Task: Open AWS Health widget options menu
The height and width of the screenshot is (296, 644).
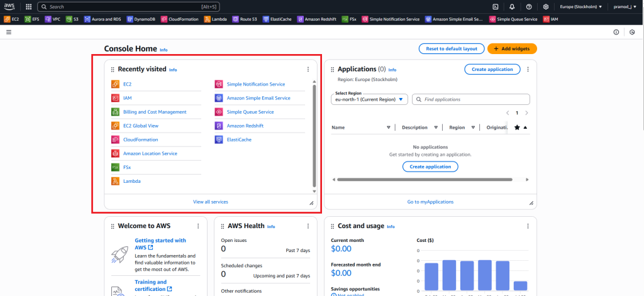Action: (308, 226)
